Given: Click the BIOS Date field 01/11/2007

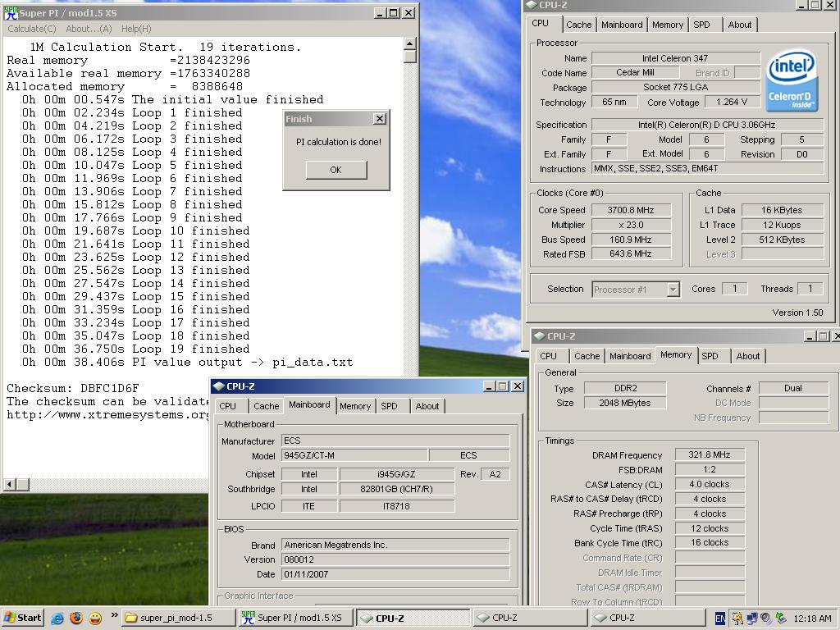Looking at the screenshot, I should [x=395, y=574].
